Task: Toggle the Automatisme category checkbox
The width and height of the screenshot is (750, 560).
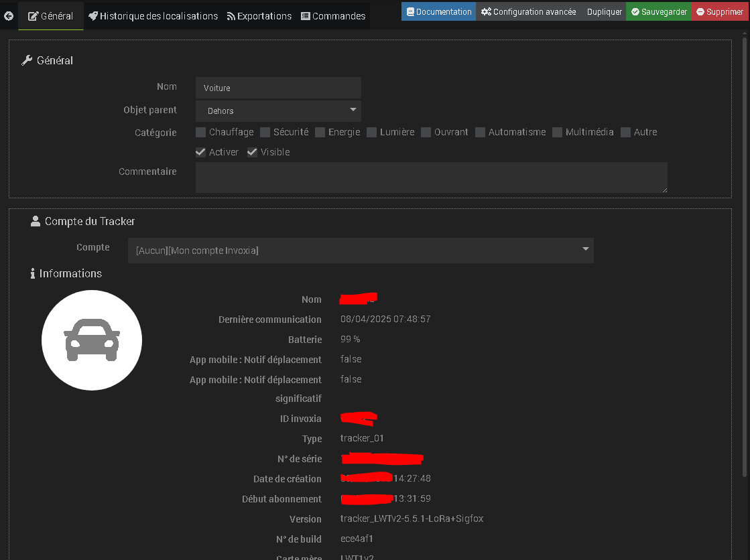Action: [481, 132]
